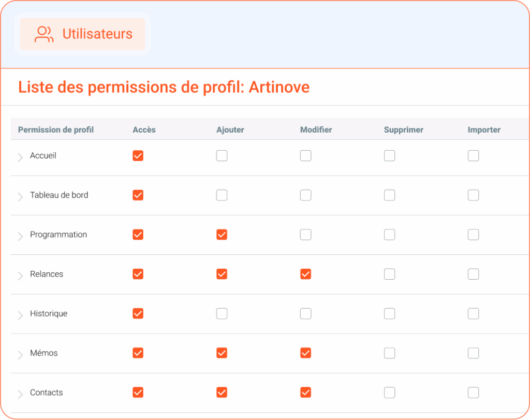530x420 pixels.
Task: Click the Accès column header
Action: (x=144, y=130)
